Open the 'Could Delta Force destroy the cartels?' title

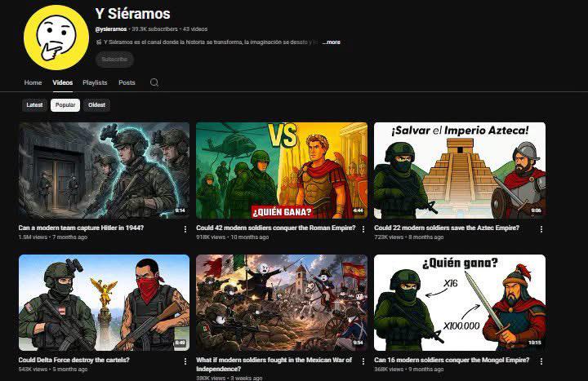73,360
